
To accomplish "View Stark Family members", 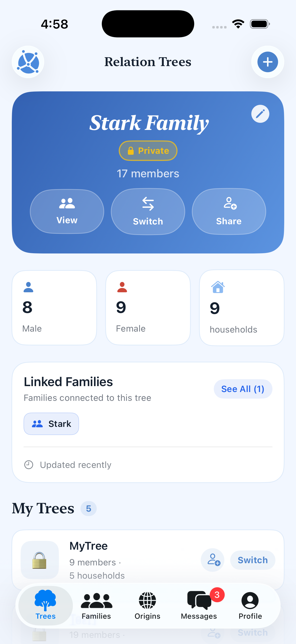I will click(67, 211).
